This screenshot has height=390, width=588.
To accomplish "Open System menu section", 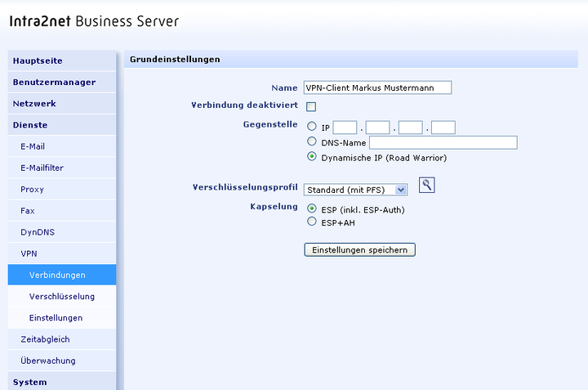I will coord(62,382).
